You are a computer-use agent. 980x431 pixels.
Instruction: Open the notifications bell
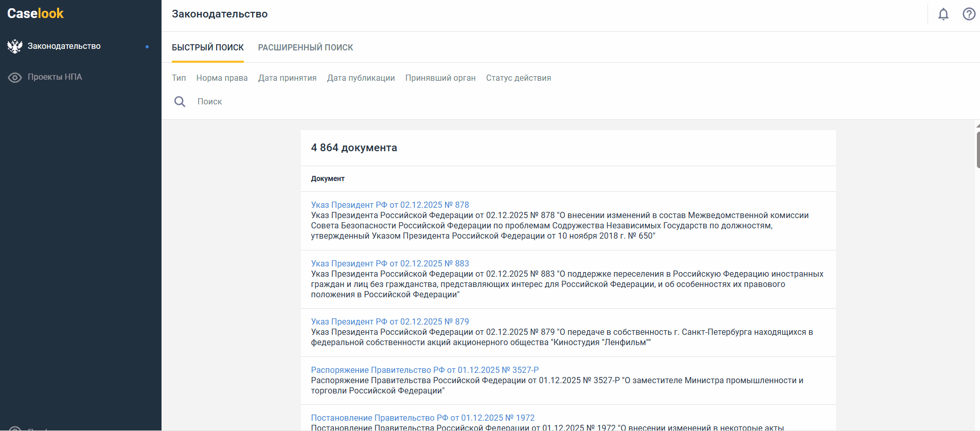(943, 14)
